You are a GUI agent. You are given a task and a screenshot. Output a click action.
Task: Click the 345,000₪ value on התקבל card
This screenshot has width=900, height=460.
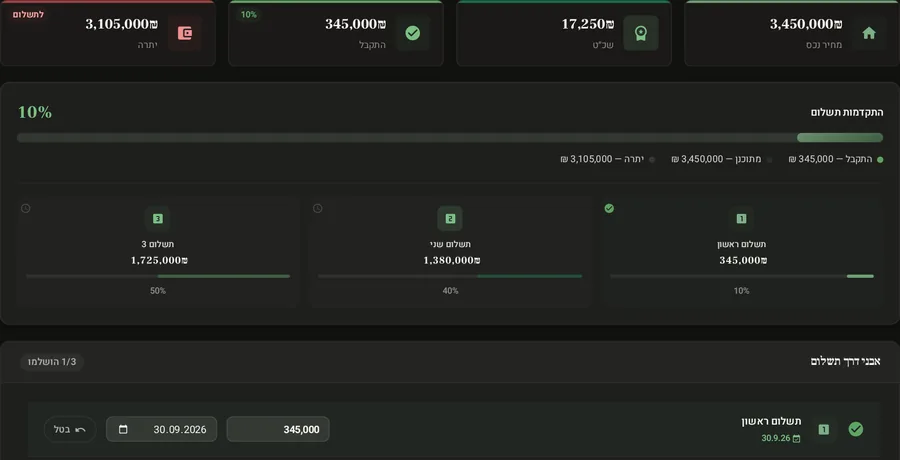coord(355,24)
